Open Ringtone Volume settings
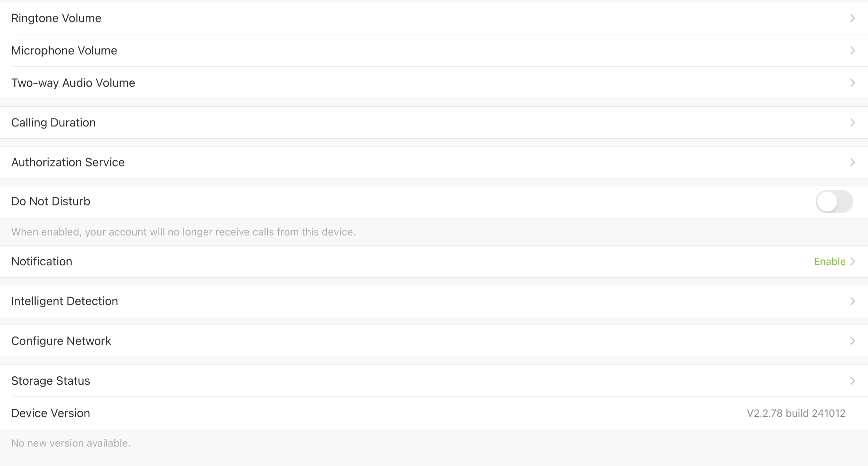This screenshot has width=868, height=466. 56,18
